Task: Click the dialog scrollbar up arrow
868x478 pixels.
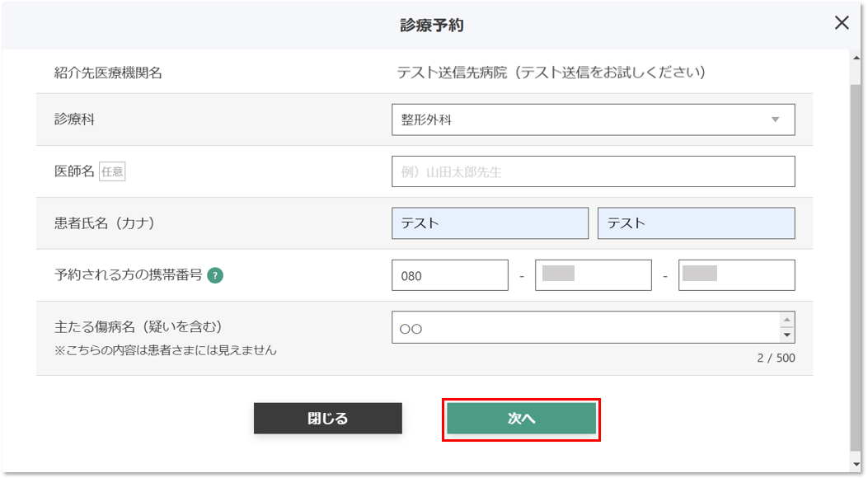Action: pyautogui.click(x=856, y=58)
